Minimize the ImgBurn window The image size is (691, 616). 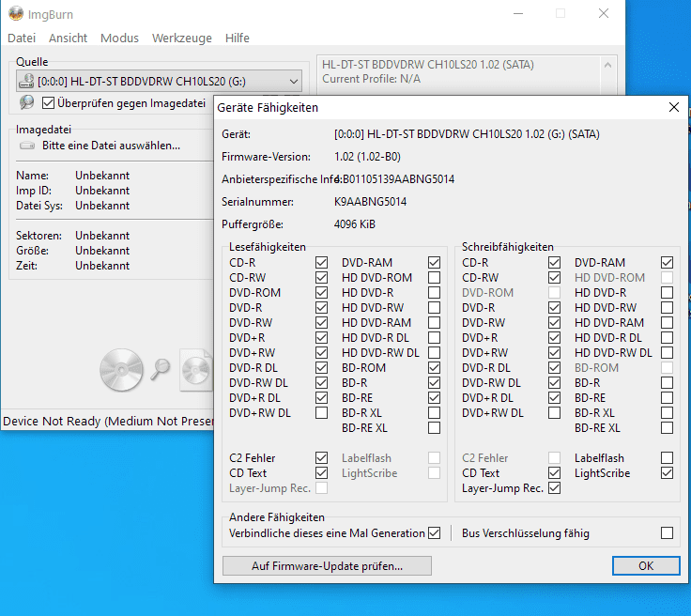pyautogui.click(x=518, y=14)
